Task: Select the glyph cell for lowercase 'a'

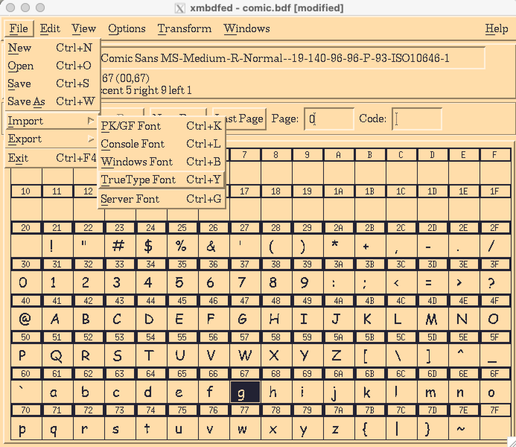Action: [x=57, y=392]
